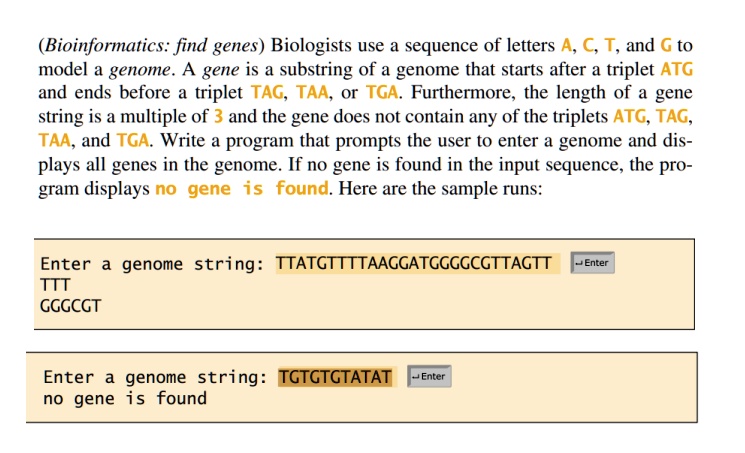Click the second 'Enter a genome string:' prompt

[x=155, y=377]
